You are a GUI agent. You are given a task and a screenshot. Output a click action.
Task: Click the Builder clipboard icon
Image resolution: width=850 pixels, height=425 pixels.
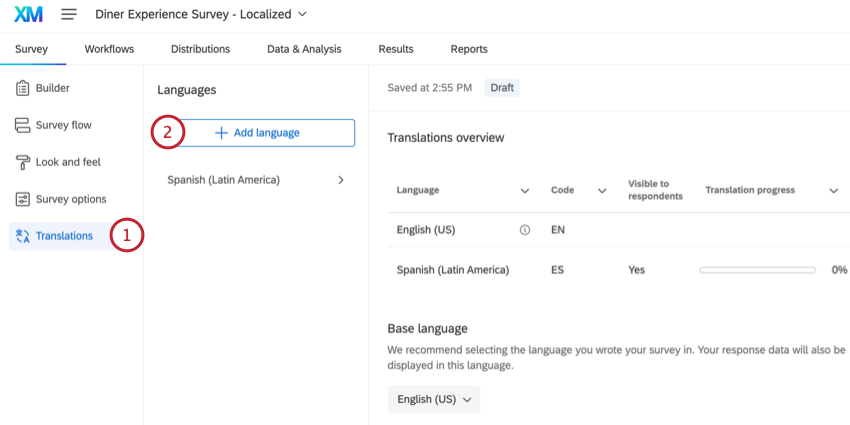(x=22, y=88)
